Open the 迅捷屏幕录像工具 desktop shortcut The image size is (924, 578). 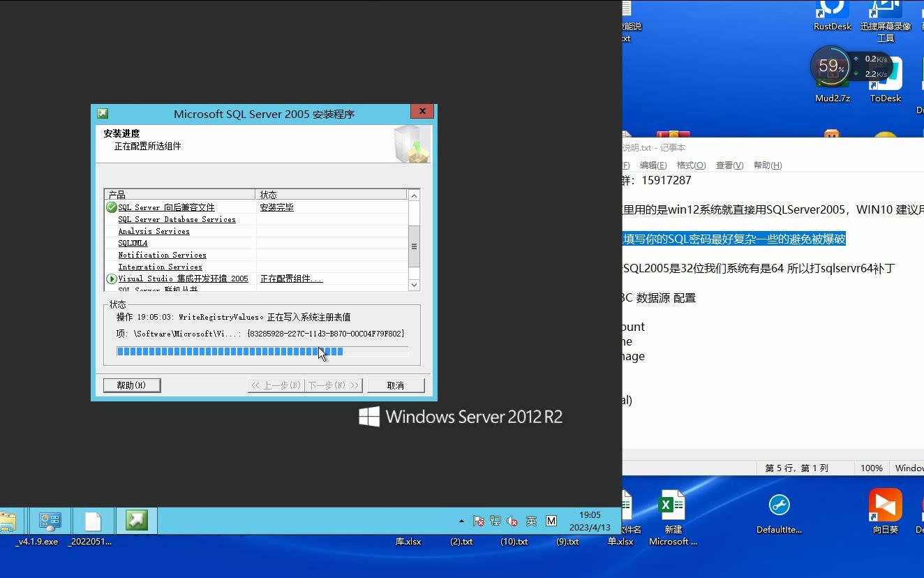(886, 21)
